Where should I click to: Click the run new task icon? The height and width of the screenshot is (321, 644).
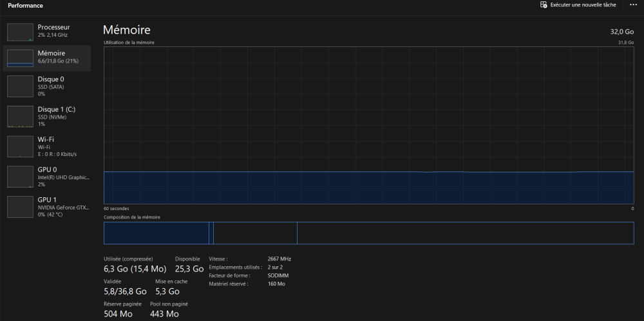click(x=544, y=5)
